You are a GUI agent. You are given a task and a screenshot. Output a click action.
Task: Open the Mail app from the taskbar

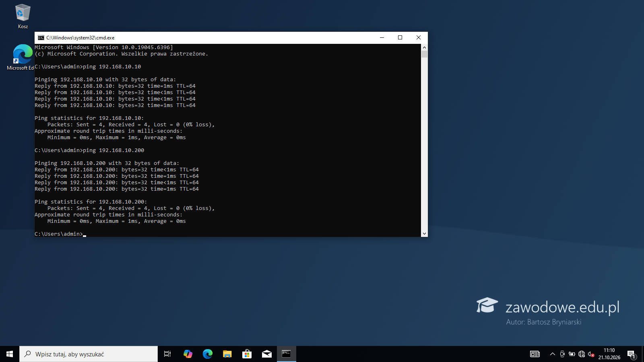266,354
